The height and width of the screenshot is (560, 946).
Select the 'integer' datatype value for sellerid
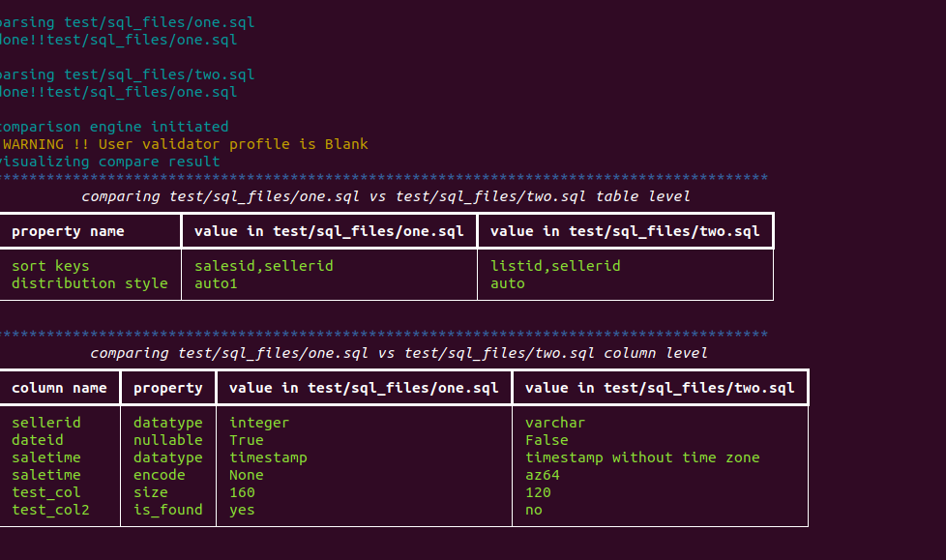pyautogui.click(x=259, y=423)
